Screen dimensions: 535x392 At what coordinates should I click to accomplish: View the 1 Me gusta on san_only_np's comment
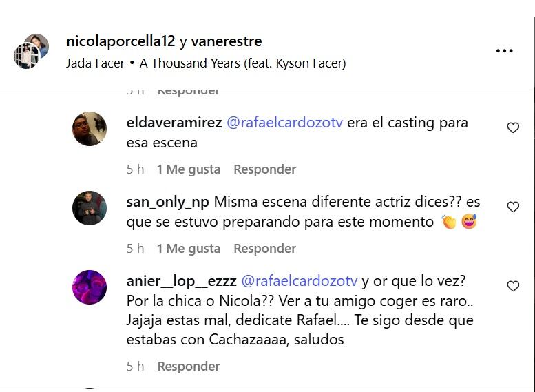pyautogui.click(x=189, y=249)
